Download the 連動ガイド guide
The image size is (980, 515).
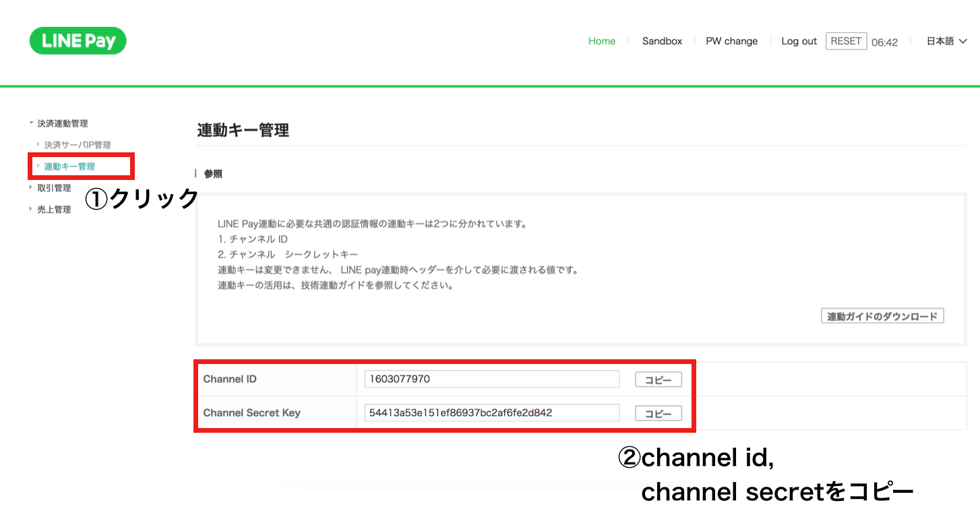pyautogui.click(x=882, y=315)
